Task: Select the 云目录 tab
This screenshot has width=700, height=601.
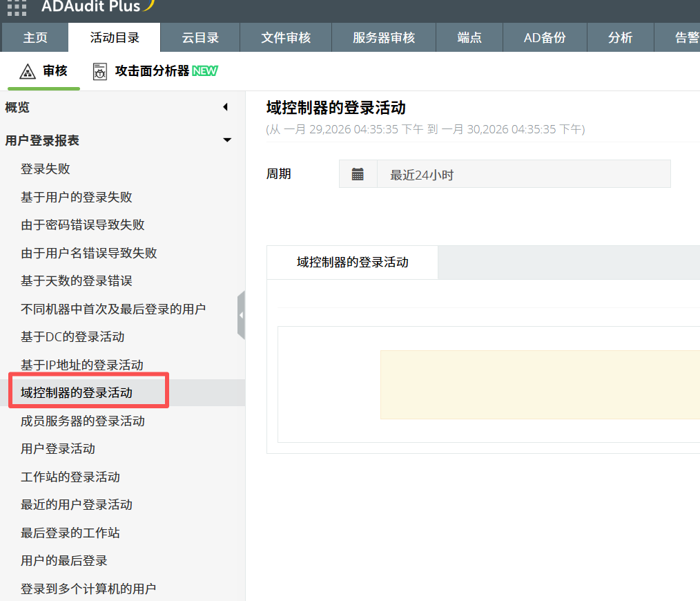Action: coord(200,38)
